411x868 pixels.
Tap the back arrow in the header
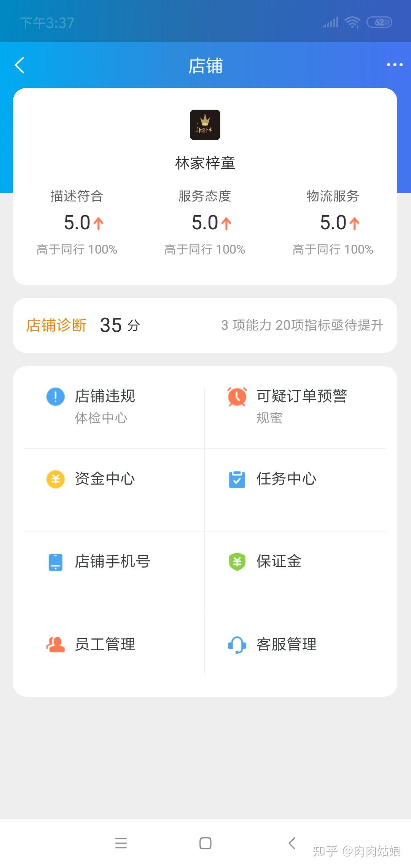pos(20,65)
